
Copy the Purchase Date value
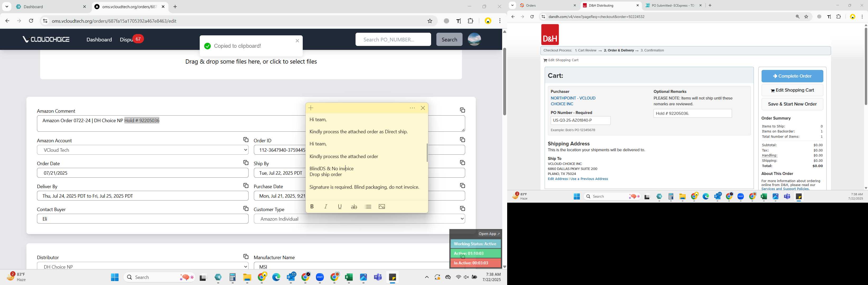(x=462, y=186)
